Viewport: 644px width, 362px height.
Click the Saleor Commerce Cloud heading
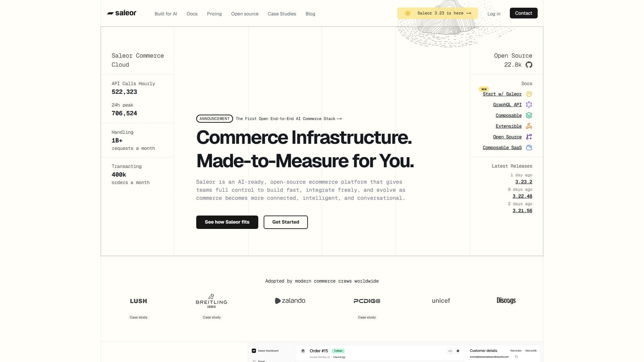coord(138,60)
